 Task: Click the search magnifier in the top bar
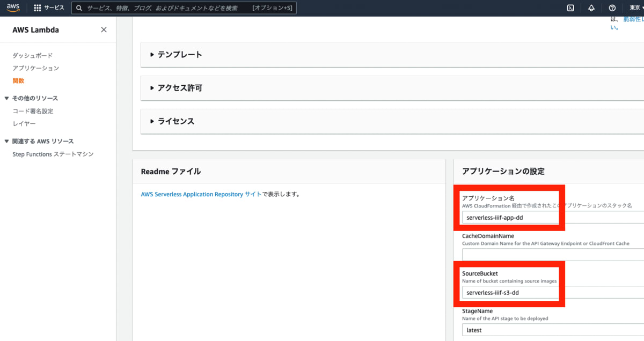[78, 8]
